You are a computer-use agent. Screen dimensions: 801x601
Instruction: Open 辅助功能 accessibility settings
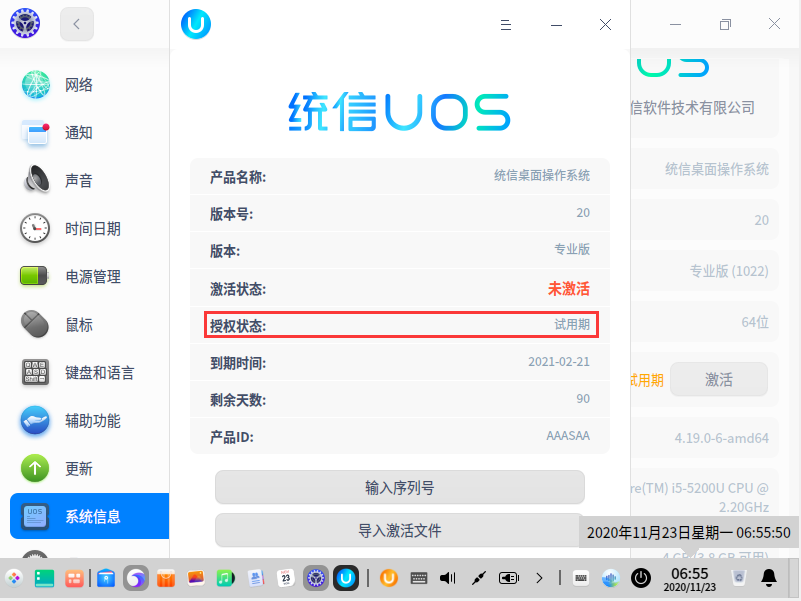[x=89, y=421]
